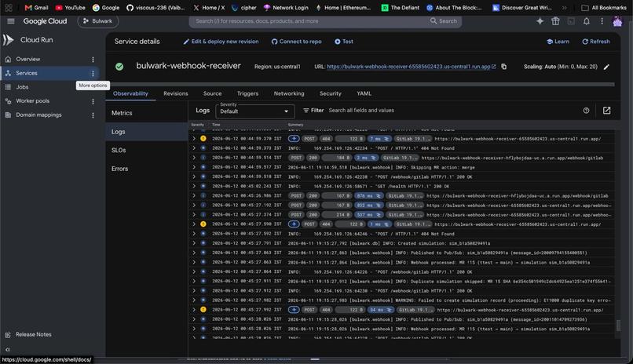Click the logs vertical scrollbar thumb

coord(617,325)
